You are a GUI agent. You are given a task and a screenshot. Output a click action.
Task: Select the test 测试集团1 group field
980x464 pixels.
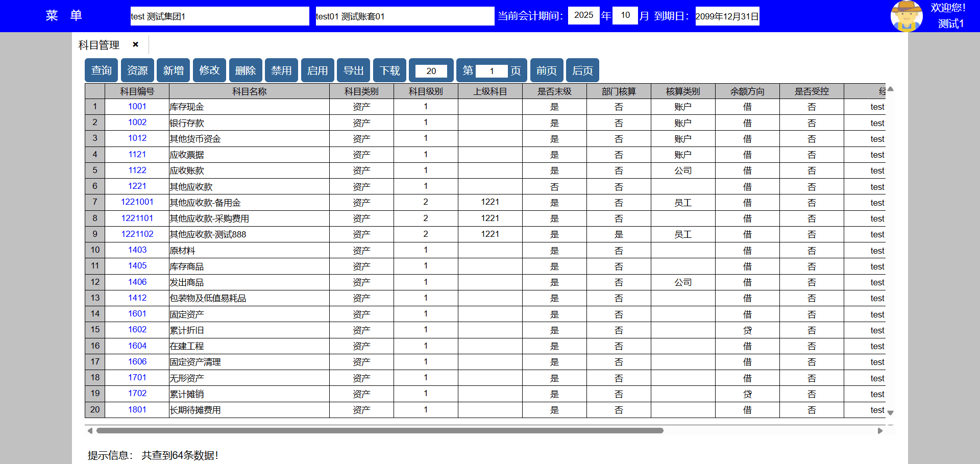pyautogui.click(x=219, y=16)
